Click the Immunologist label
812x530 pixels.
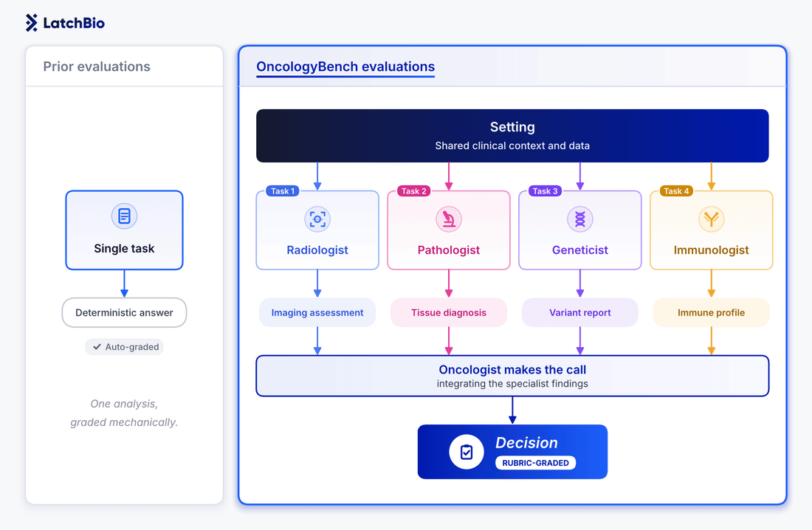click(x=711, y=250)
